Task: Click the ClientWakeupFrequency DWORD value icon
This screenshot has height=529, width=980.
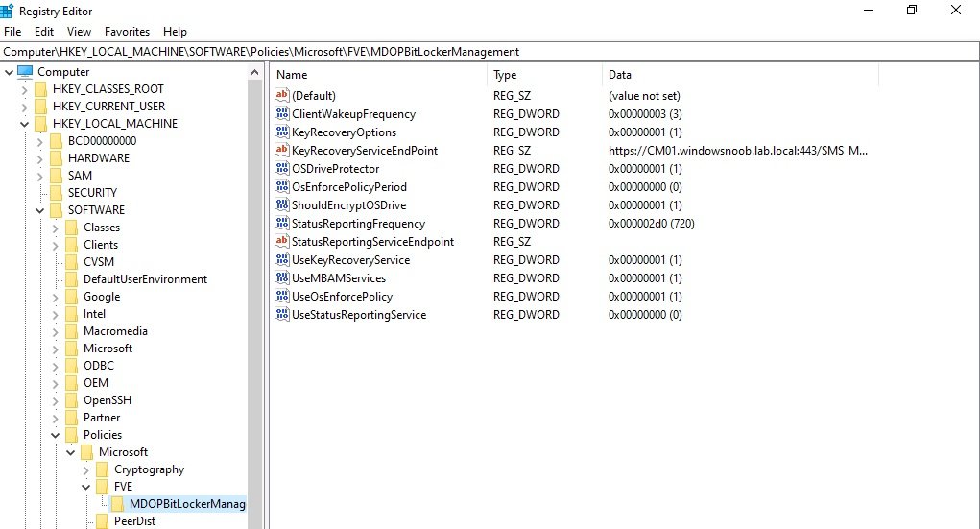Action: 282,114
